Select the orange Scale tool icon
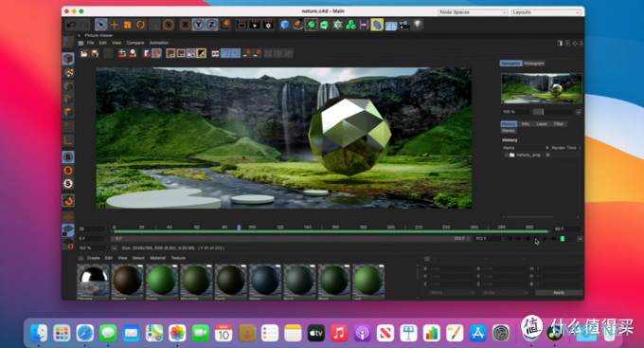 (x=127, y=25)
